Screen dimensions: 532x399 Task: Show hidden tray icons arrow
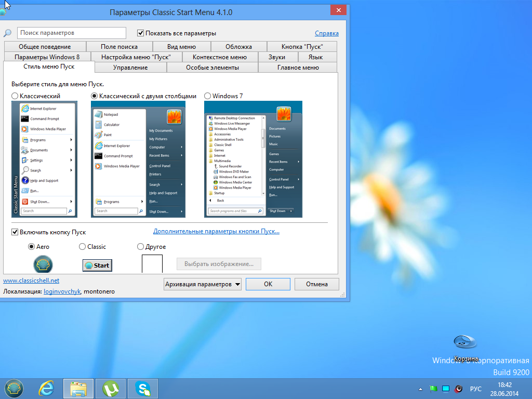click(420, 389)
